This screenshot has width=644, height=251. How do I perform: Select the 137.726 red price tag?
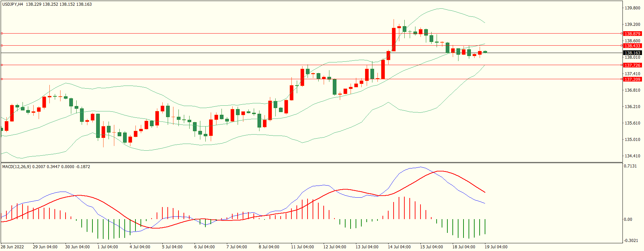pyautogui.click(x=632, y=65)
